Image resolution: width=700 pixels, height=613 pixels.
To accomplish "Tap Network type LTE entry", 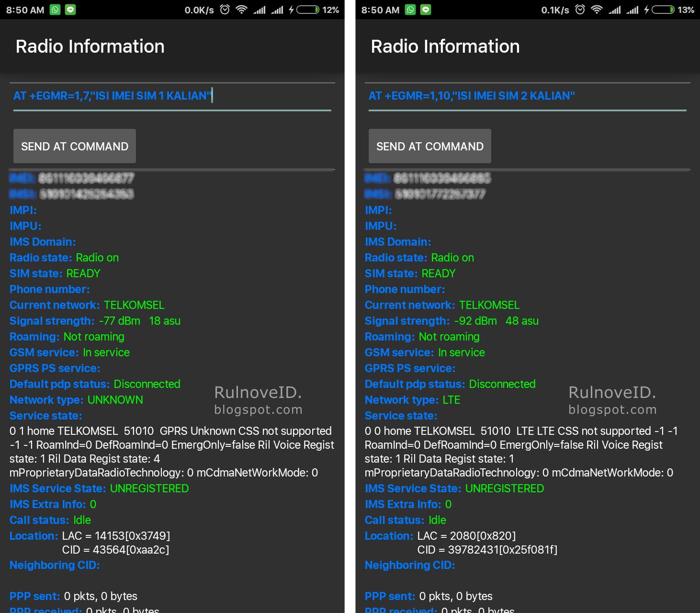I will (x=413, y=400).
